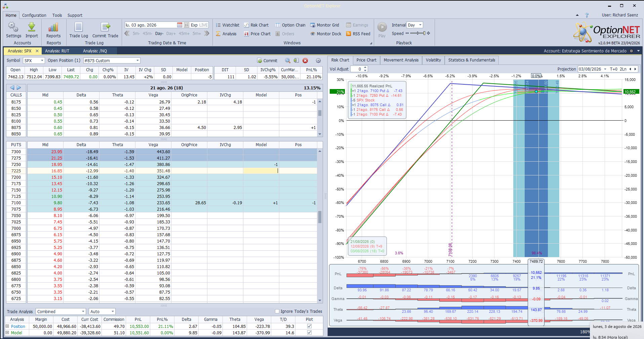Open the Projection date dropdown

[605, 69]
